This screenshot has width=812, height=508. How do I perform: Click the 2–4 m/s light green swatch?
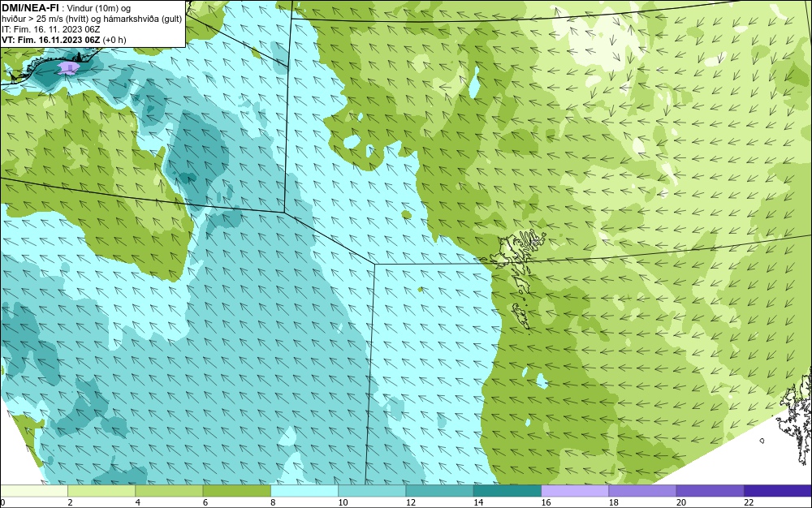(101, 491)
